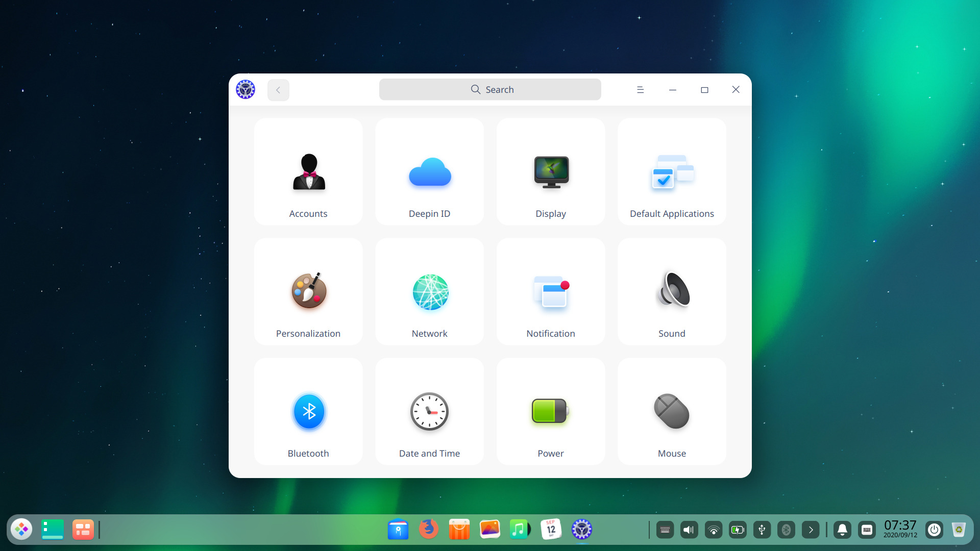Open the hamburger menu in Control Center
The width and height of the screenshot is (980, 551).
point(640,89)
